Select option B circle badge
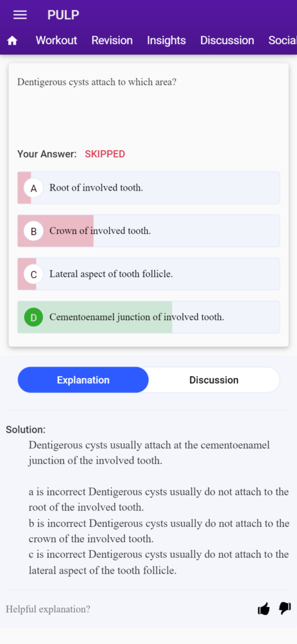Image resolution: width=297 pixels, height=644 pixels. pyautogui.click(x=34, y=231)
